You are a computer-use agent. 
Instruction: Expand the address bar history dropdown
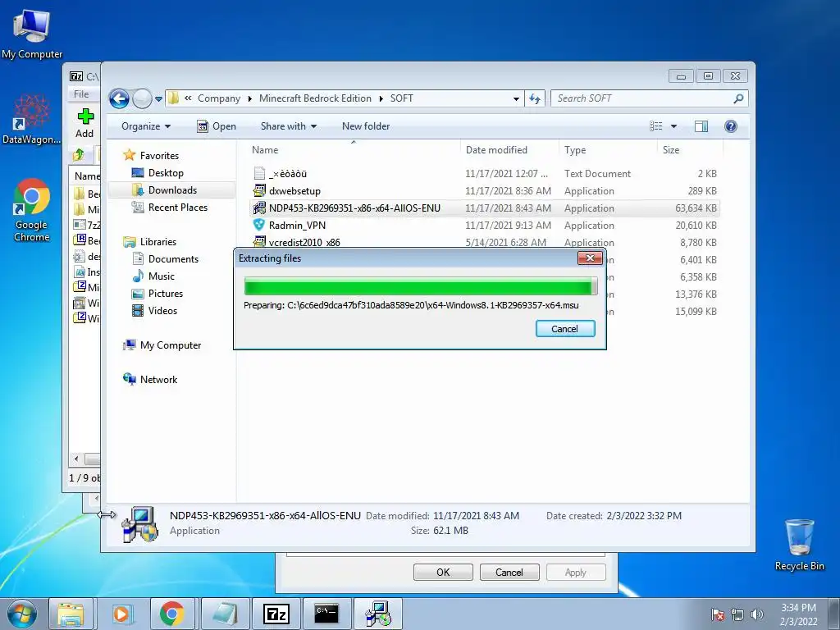pyautogui.click(x=516, y=99)
